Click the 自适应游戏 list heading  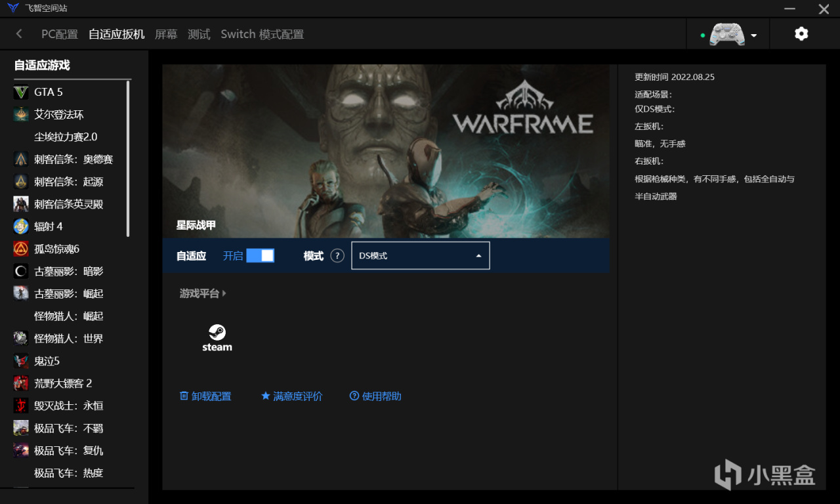pos(42,65)
